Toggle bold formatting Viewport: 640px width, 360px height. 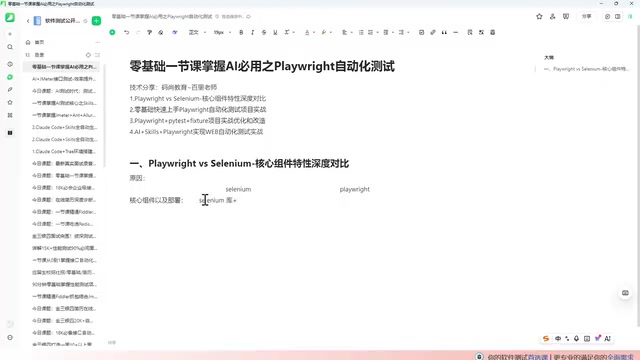click(x=241, y=32)
